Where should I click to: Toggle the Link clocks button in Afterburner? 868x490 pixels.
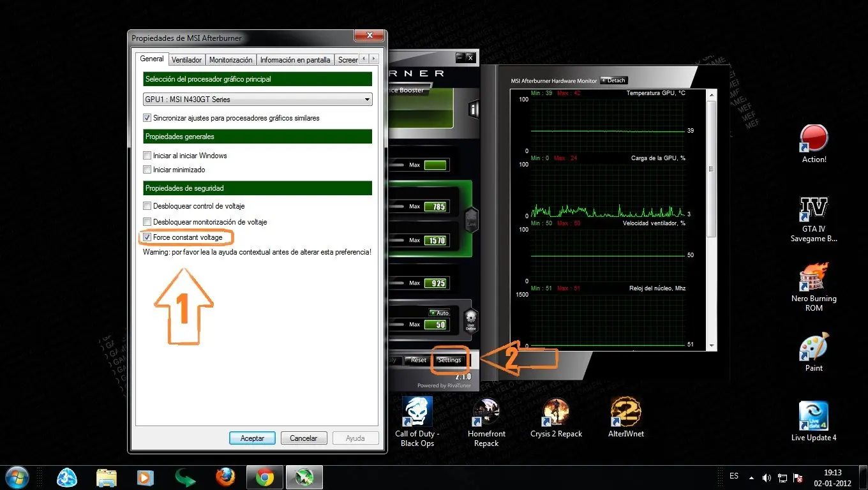point(472,221)
